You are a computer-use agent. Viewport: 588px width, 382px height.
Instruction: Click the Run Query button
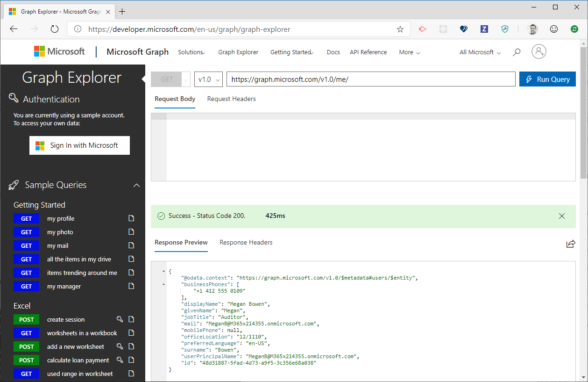click(x=547, y=79)
